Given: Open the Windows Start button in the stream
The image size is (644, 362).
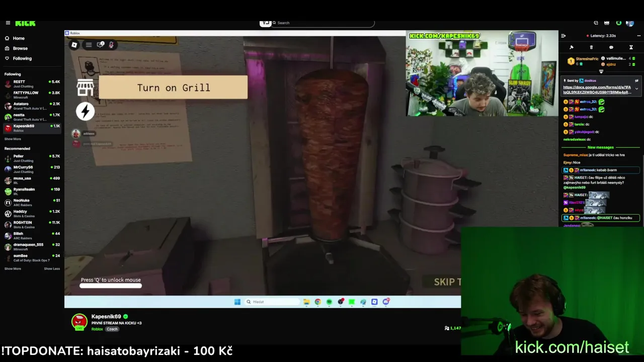Looking at the screenshot, I should coord(237,302).
